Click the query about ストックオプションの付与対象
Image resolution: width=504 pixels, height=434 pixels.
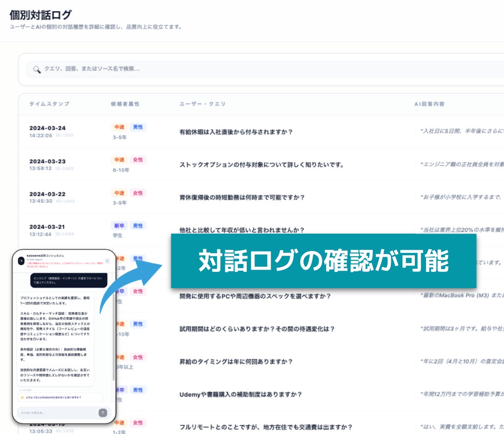(261, 165)
